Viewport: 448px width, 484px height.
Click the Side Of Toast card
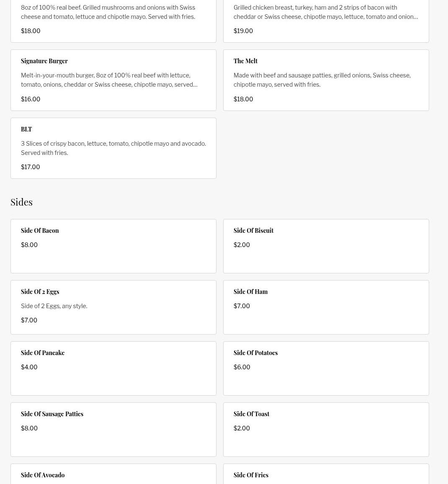tap(326, 429)
